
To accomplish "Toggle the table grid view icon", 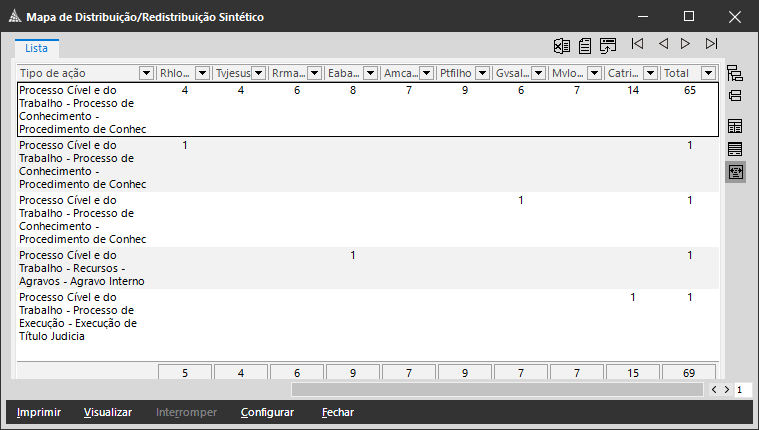I will pyautogui.click(x=735, y=126).
